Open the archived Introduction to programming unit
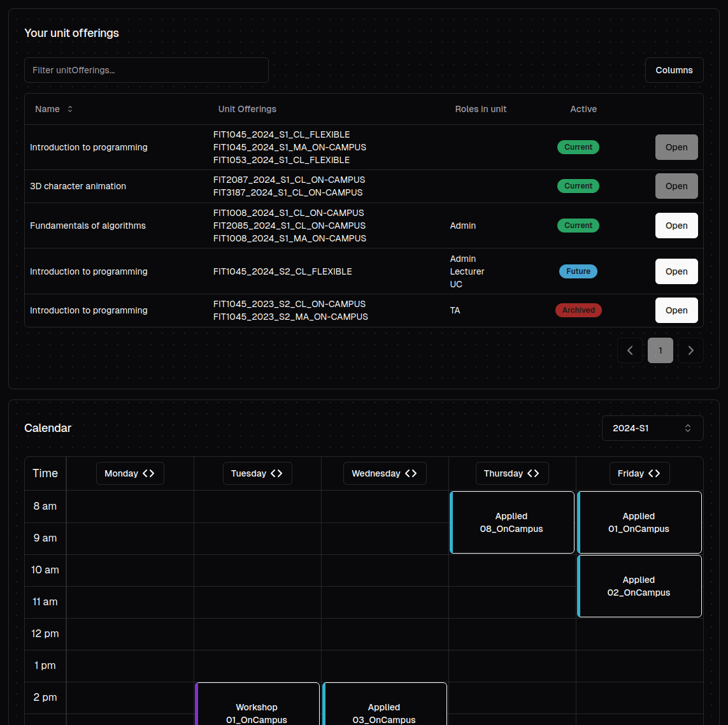Image resolution: width=728 pixels, height=725 pixels. click(x=676, y=310)
